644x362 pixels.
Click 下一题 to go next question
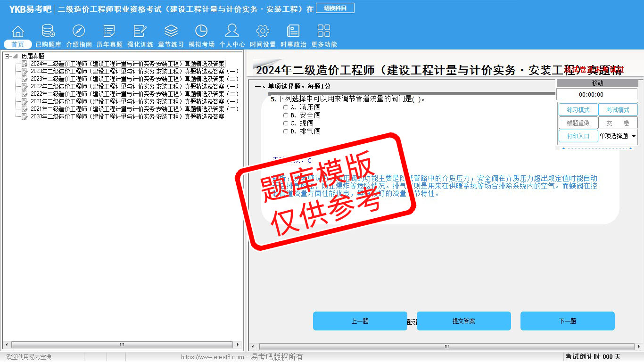pos(567,321)
